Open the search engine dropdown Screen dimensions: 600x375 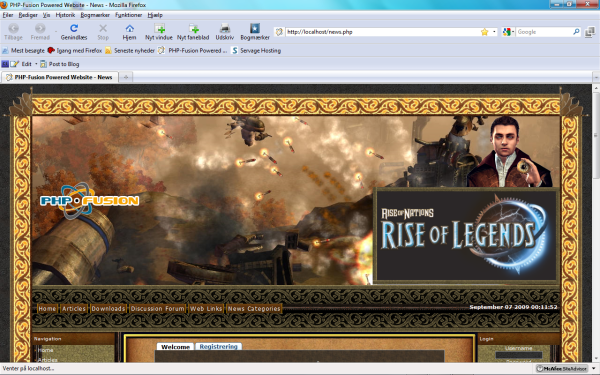click(x=509, y=32)
